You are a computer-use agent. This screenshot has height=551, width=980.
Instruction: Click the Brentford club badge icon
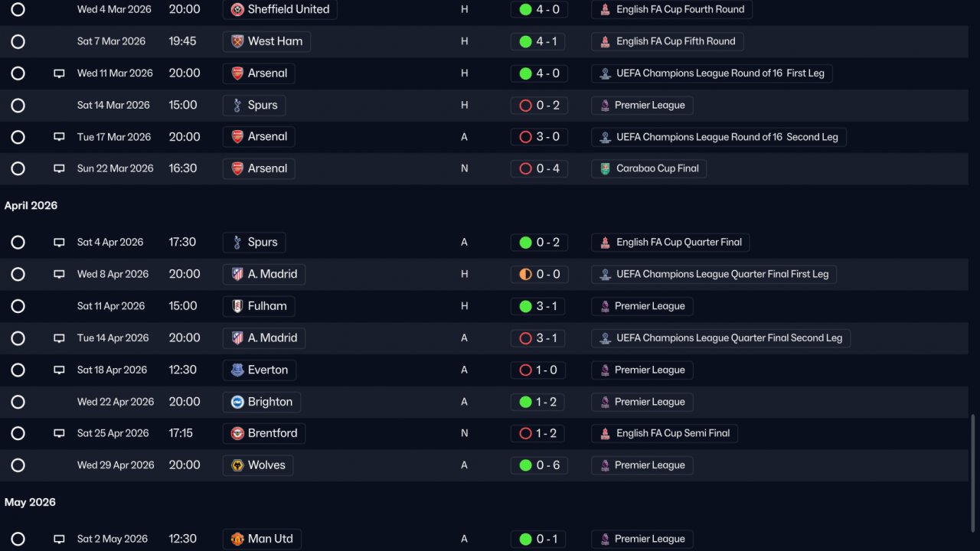tap(237, 433)
